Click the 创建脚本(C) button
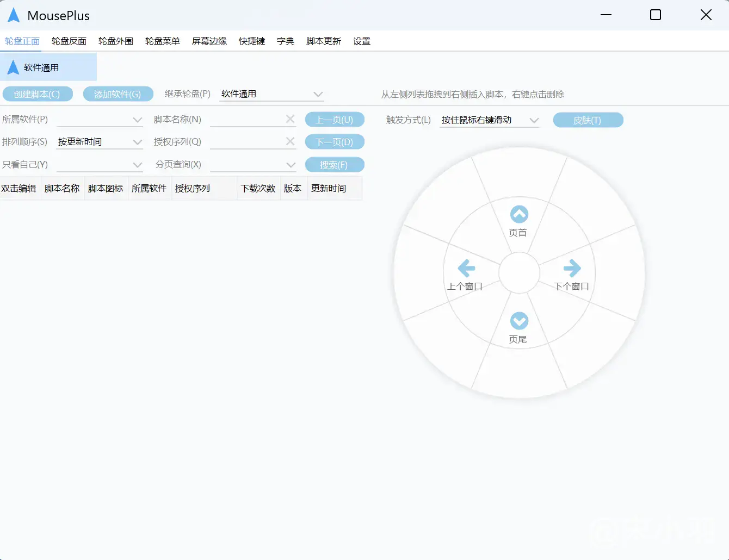Viewport: 729px width, 560px height. [x=37, y=94]
